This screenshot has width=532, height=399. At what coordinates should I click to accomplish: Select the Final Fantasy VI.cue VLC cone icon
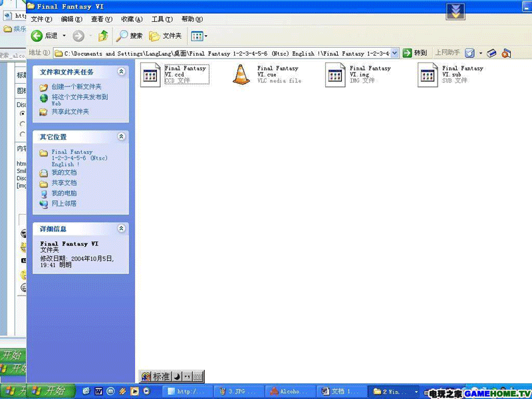point(241,74)
